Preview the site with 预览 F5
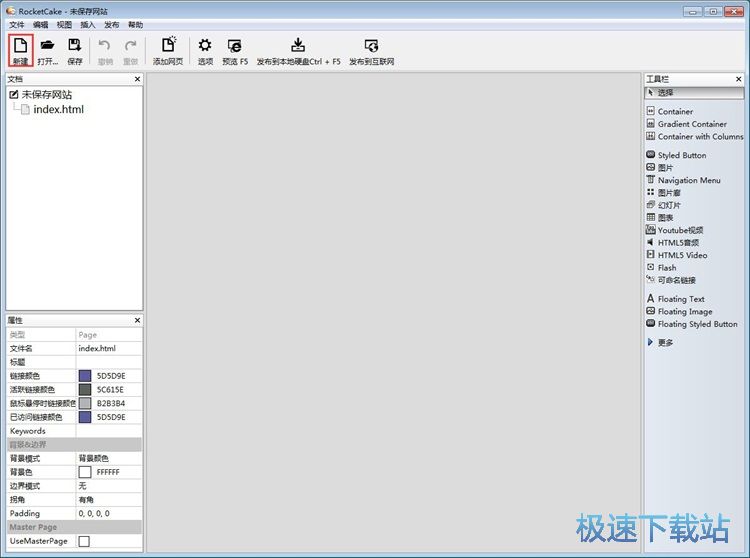 [235, 50]
